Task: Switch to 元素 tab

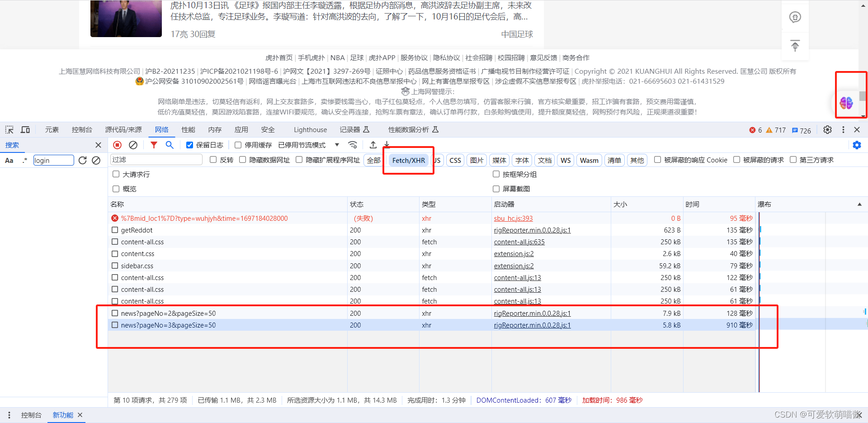Action: [x=52, y=130]
